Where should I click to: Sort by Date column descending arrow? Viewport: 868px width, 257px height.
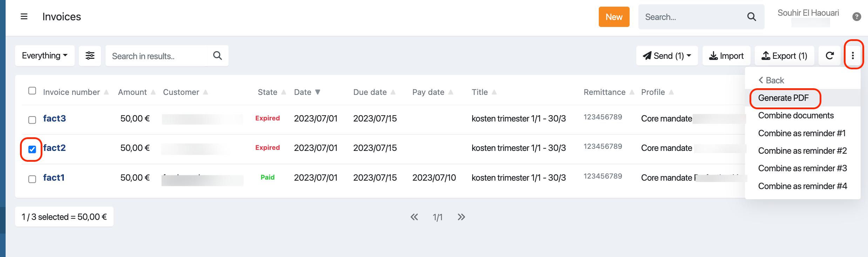click(x=318, y=92)
